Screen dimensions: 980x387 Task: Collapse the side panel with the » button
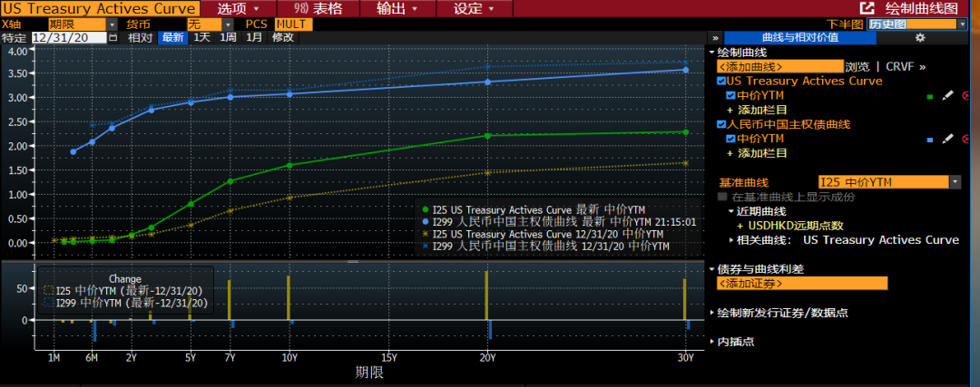(x=716, y=37)
